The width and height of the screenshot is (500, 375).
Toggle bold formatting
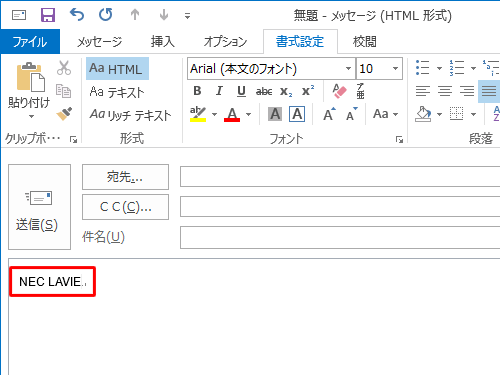(x=197, y=91)
